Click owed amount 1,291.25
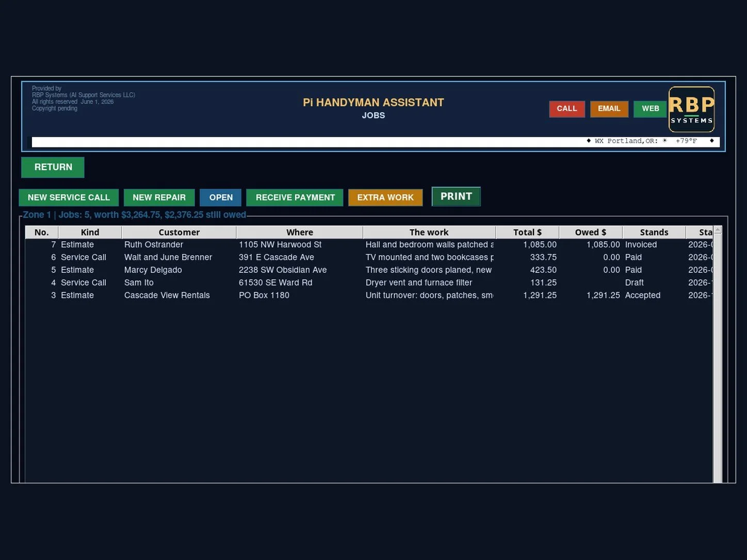Screen dimensions: 747x560 point(603,295)
